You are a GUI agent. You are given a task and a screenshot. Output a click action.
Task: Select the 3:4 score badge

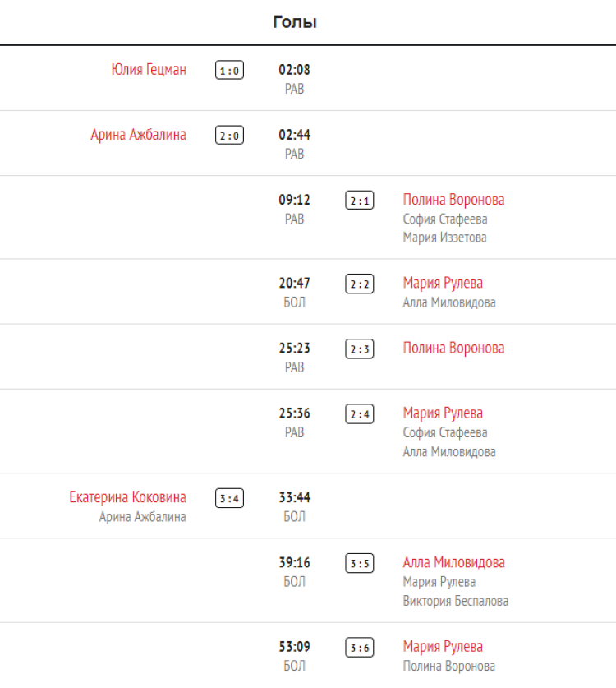click(x=229, y=498)
